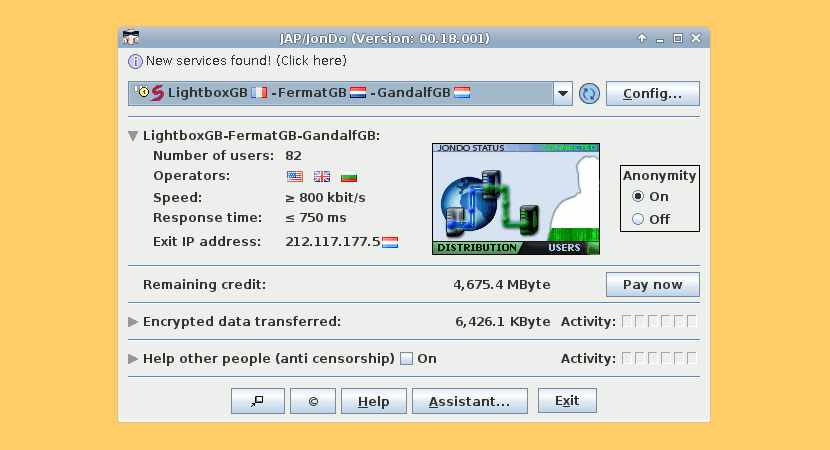Collapse the LightboxGB-FermatGB-GandalfGB details section

(133, 136)
